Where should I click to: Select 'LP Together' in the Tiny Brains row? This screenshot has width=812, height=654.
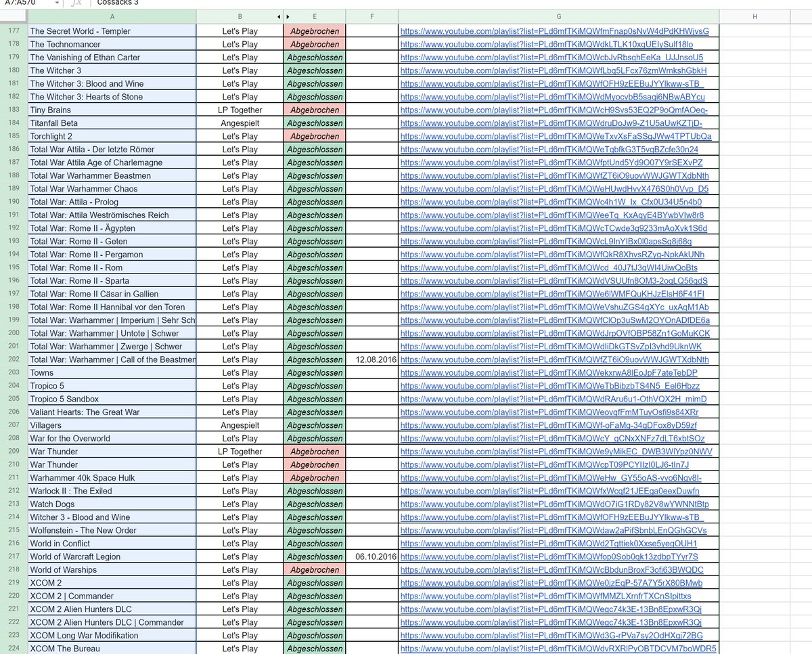point(240,110)
